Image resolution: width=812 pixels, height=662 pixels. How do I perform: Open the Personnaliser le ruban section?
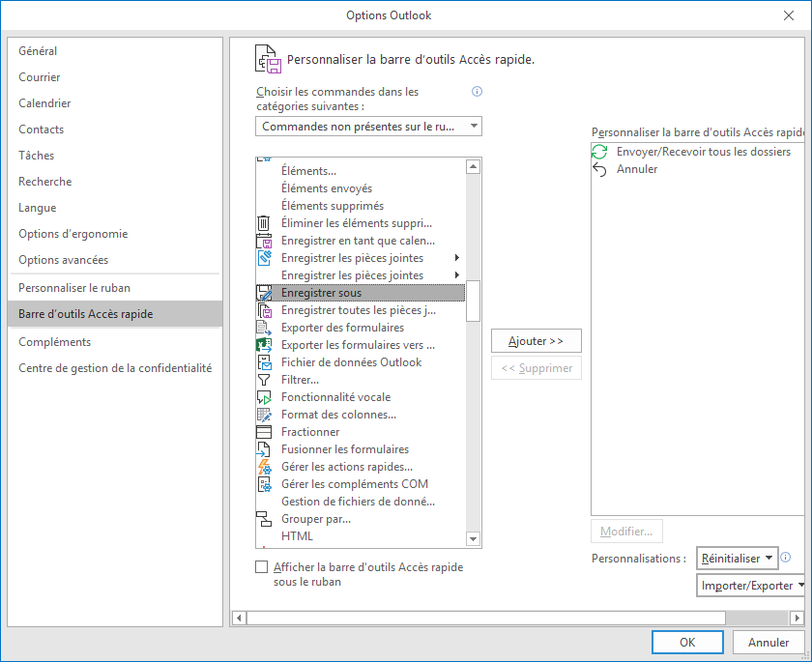74,288
